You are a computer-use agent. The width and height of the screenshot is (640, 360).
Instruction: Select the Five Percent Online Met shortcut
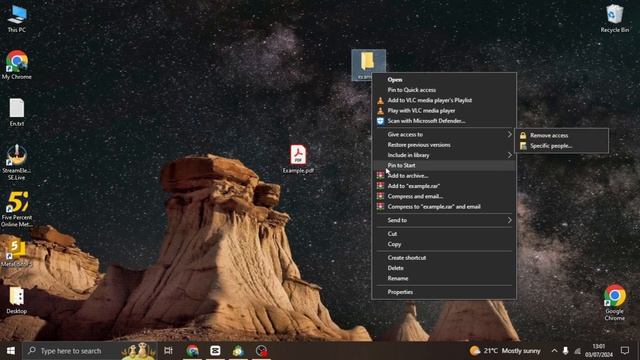(x=17, y=209)
